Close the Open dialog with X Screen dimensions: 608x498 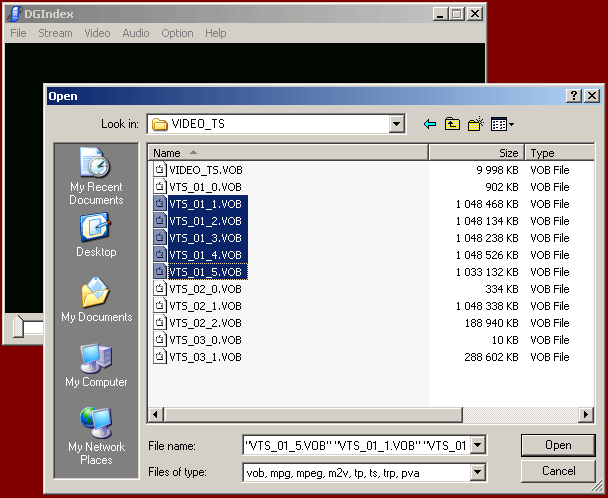[x=592, y=95]
